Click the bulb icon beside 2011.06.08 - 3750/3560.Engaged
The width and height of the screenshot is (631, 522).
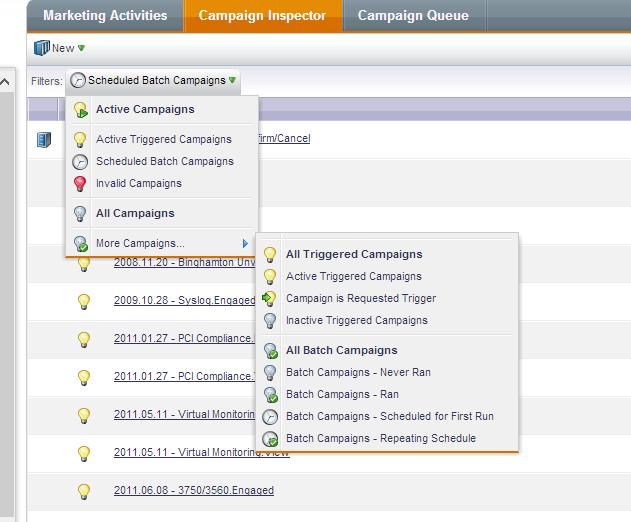point(84,491)
